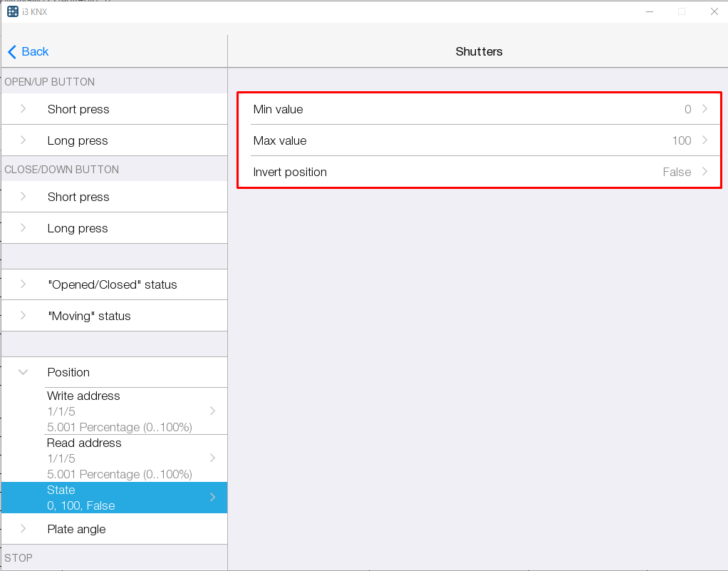Screen dimensions: 728x571
Task: Expand Long press under OPEN/UP BUTTON
Action: pos(78,140)
